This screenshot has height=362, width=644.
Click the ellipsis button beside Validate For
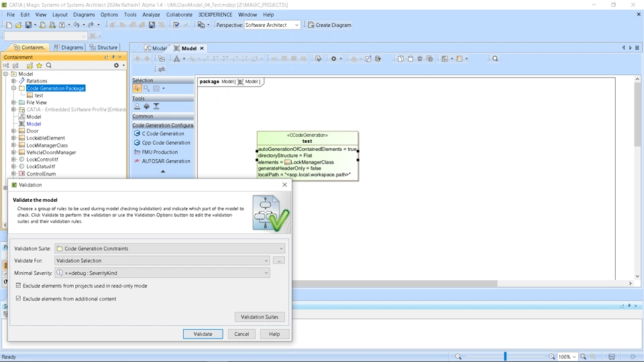pos(279,261)
